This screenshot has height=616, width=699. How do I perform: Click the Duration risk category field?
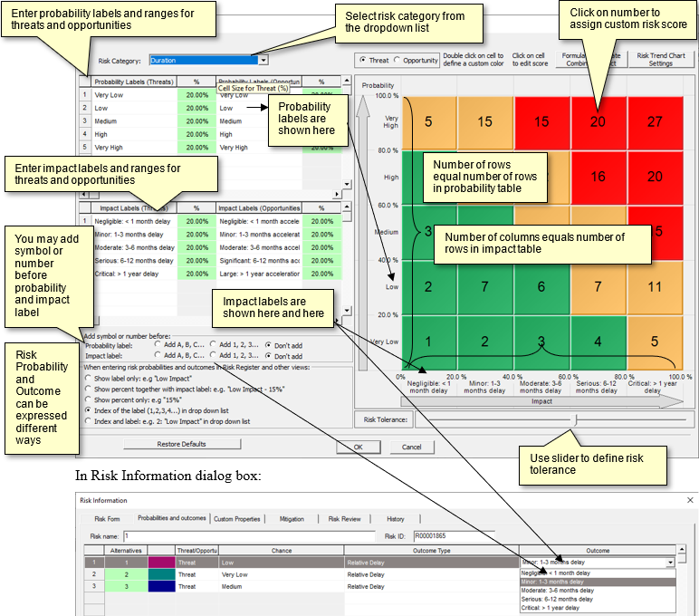pos(204,60)
